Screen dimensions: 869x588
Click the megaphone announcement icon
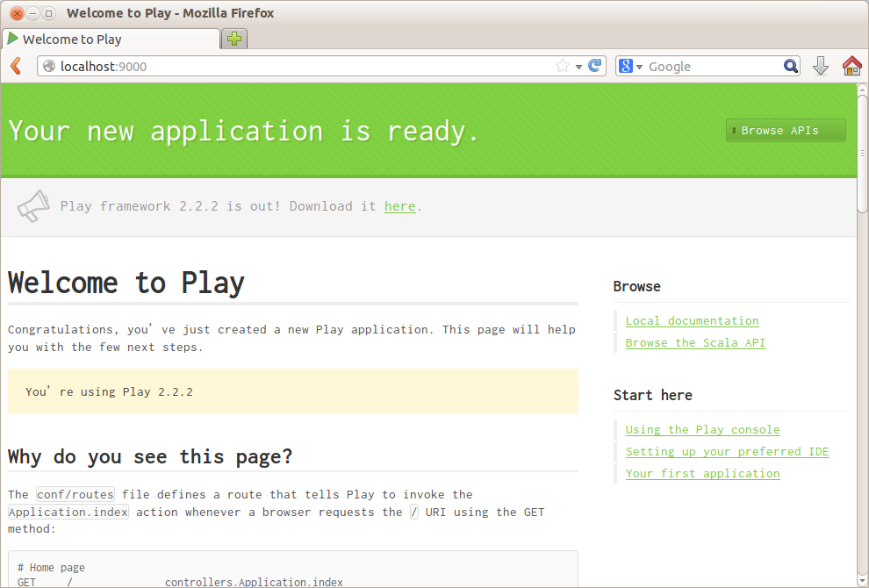tap(32, 205)
